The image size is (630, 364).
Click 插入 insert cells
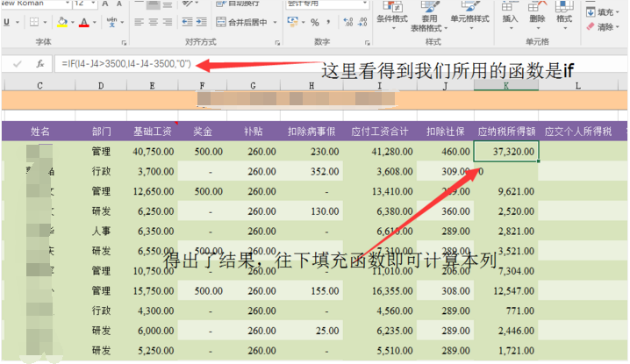click(x=511, y=16)
